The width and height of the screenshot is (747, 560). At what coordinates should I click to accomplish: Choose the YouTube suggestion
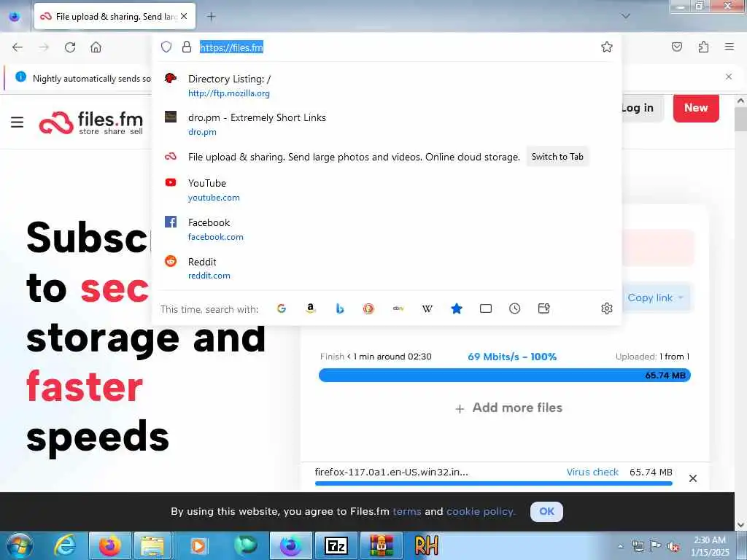coord(387,190)
